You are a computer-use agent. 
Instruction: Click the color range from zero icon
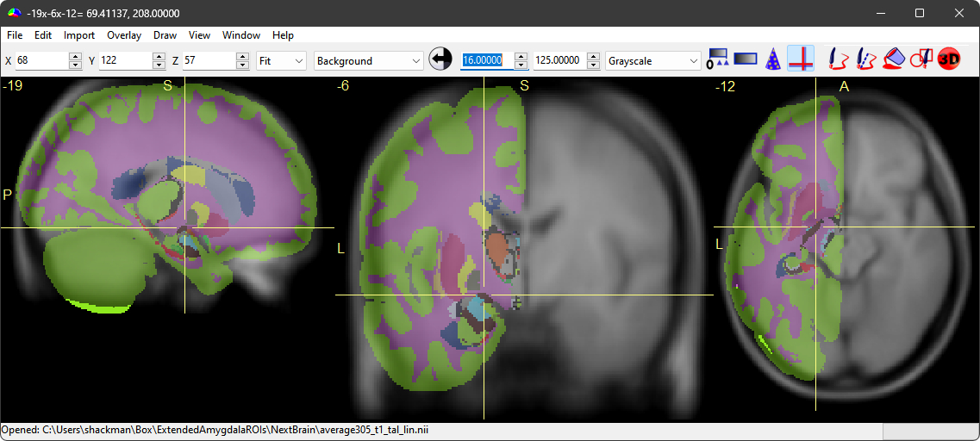point(717,59)
